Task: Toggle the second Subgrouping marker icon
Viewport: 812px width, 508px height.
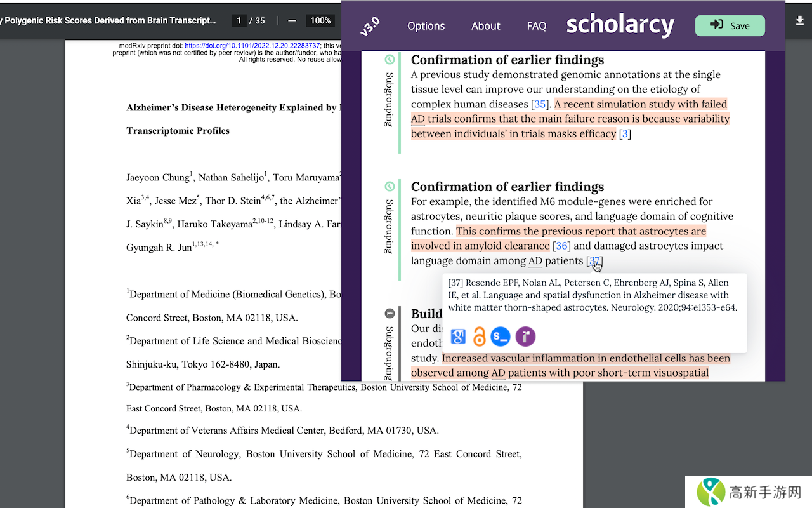Action: coord(389,185)
